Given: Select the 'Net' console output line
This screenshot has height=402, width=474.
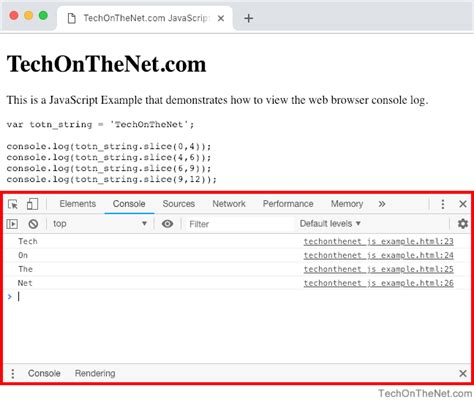Looking at the screenshot, I should tap(25, 283).
